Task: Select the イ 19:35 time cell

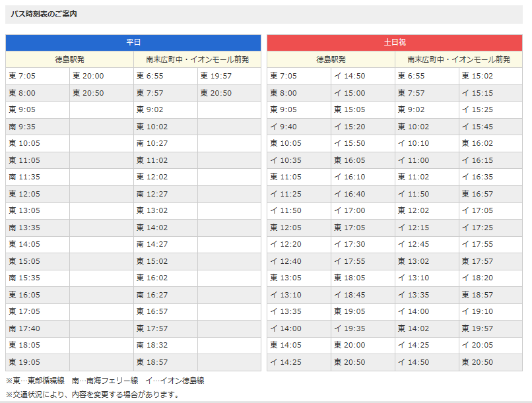Action: 349,328
